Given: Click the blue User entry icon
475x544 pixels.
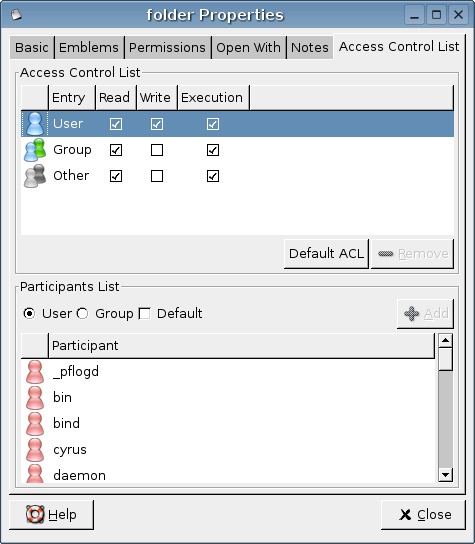Looking at the screenshot, I should point(35,124).
